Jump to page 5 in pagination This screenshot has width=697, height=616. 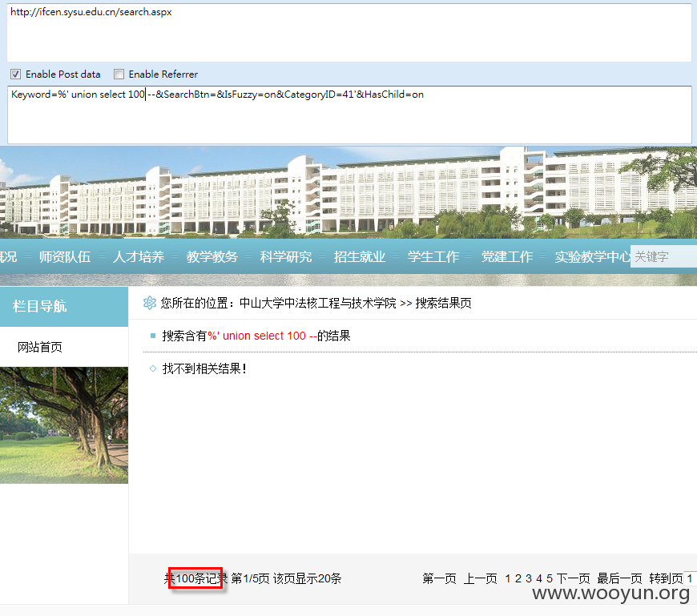[x=550, y=578]
